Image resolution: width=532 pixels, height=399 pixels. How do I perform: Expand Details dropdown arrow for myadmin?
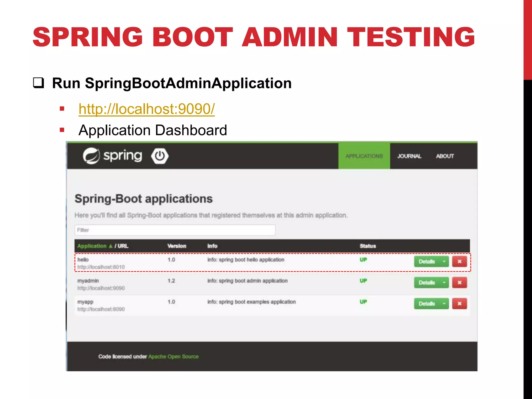coord(444,282)
